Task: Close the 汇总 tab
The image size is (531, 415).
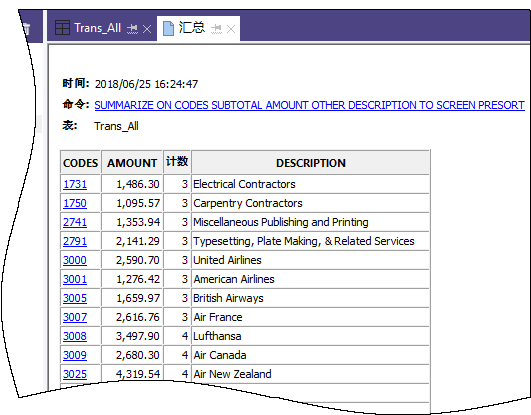Action: (231, 29)
